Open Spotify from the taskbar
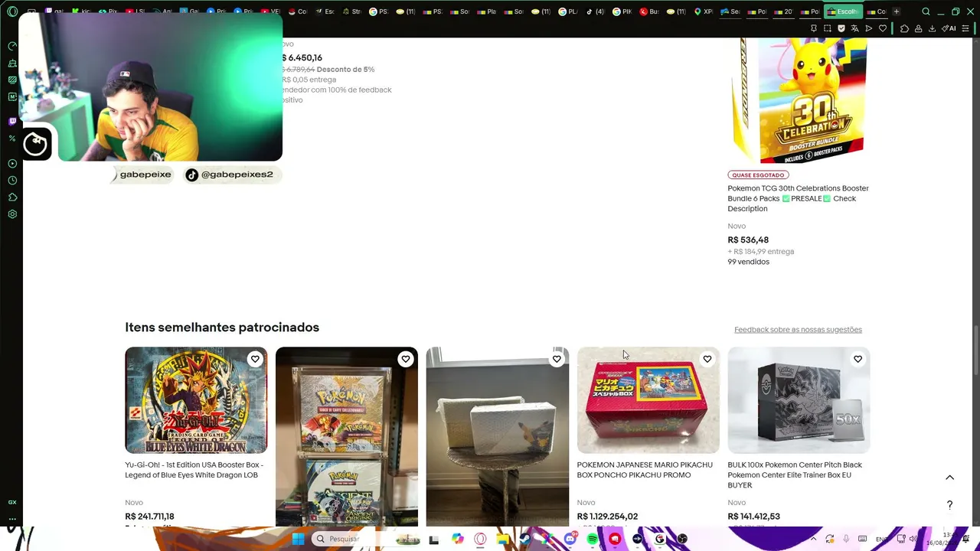The width and height of the screenshot is (980, 551). tap(593, 539)
